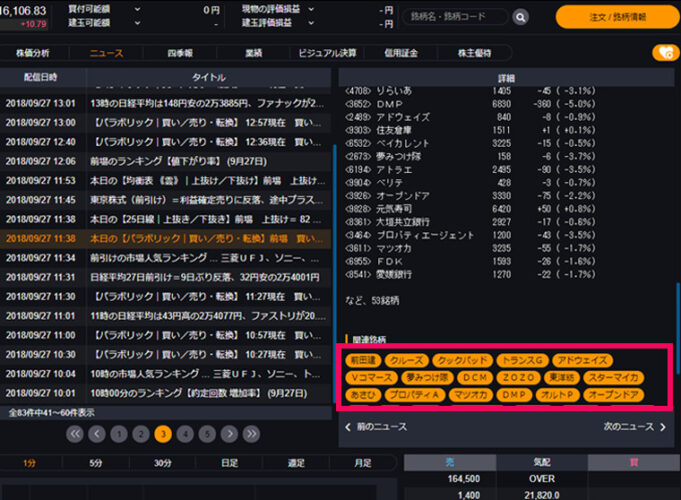
Task: Go to news page 5
Action: point(207,434)
